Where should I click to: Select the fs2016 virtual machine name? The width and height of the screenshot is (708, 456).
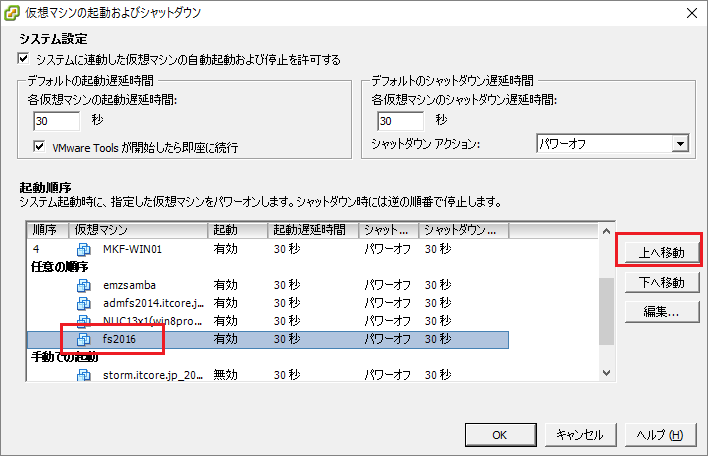pos(119,339)
